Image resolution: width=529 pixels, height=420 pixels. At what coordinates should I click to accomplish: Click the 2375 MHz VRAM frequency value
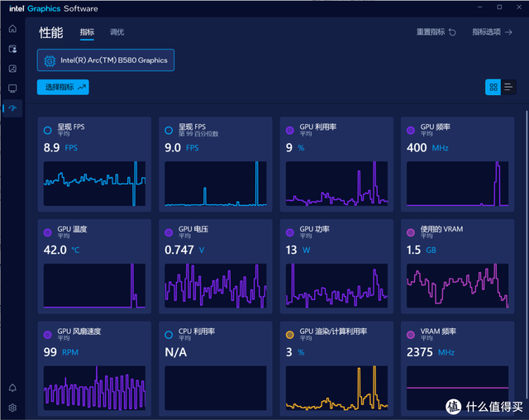431,352
